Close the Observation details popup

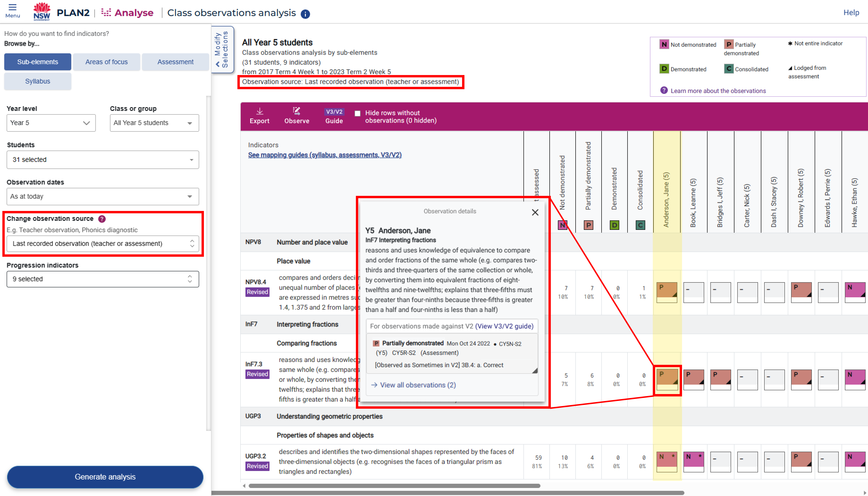coord(535,212)
